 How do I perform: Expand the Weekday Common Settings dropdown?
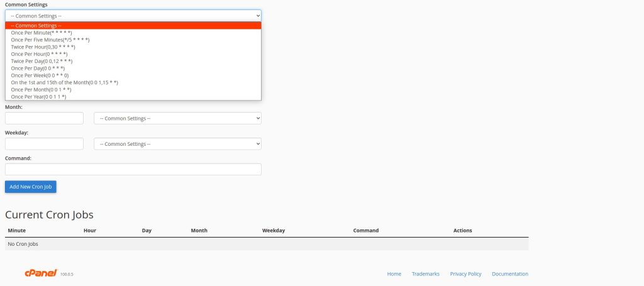[x=177, y=144]
